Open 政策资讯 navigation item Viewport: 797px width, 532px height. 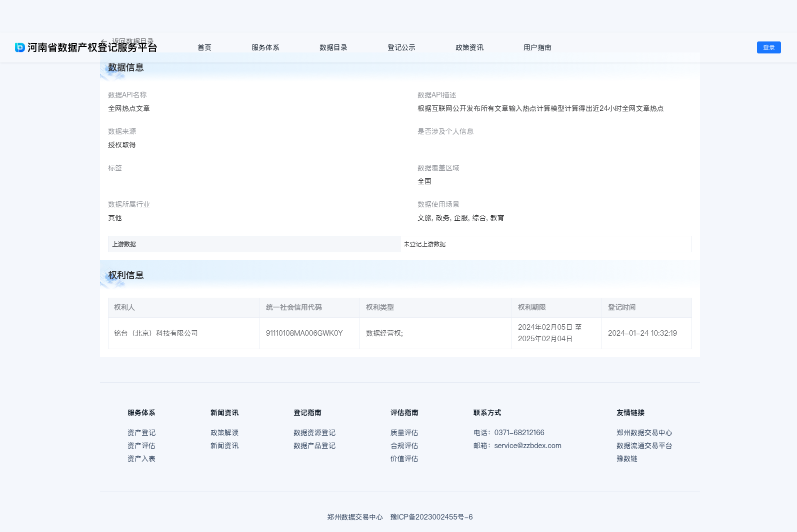tap(469, 47)
